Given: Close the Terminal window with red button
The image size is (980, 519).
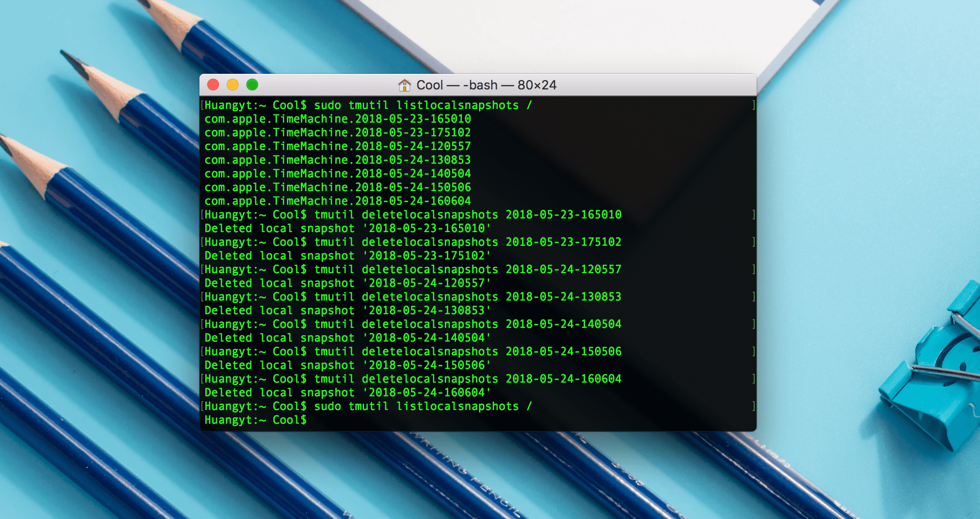Looking at the screenshot, I should tap(213, 85).
